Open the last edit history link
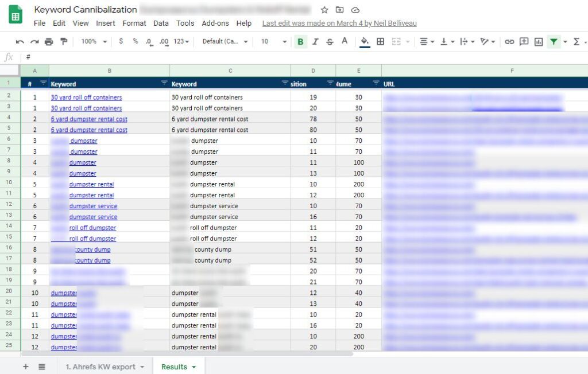 point(339,24)
